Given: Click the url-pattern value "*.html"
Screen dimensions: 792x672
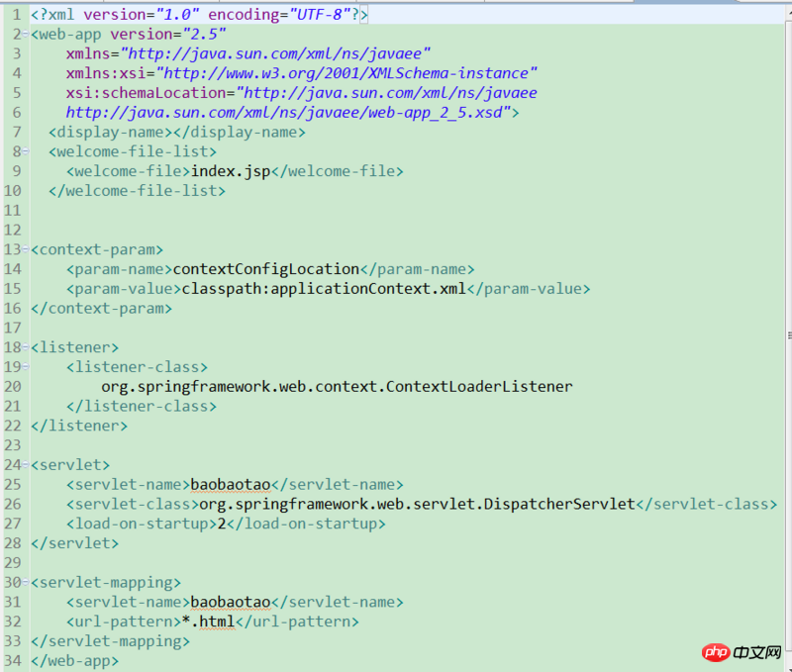Looking at the screenshot, I should click(x=208, y=622).
